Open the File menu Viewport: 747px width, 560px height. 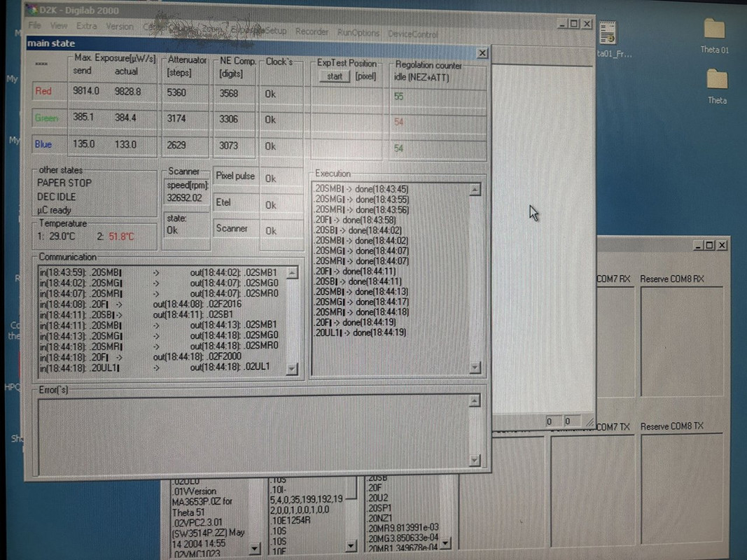pos(34,25)
